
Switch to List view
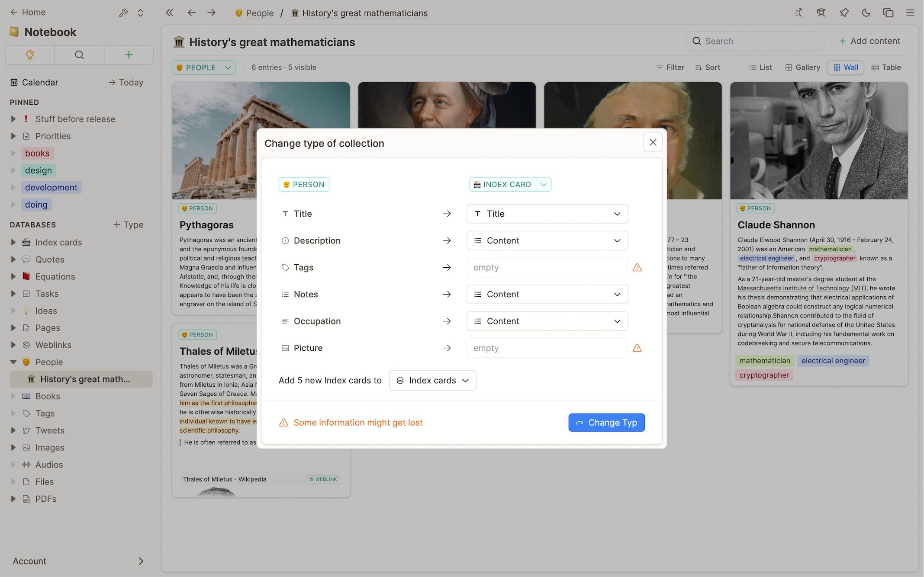pos(760,67)
